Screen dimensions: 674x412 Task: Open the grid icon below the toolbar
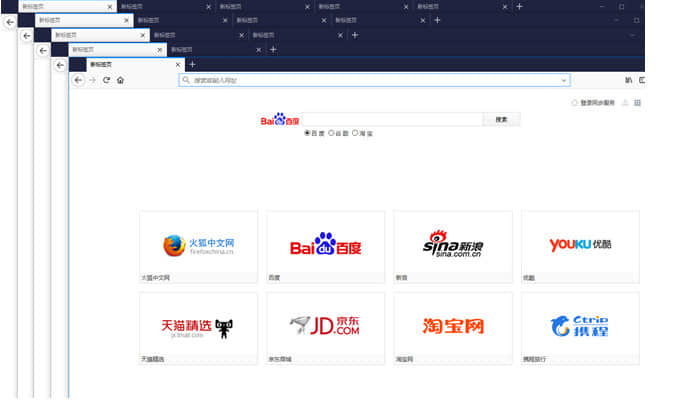637,103
